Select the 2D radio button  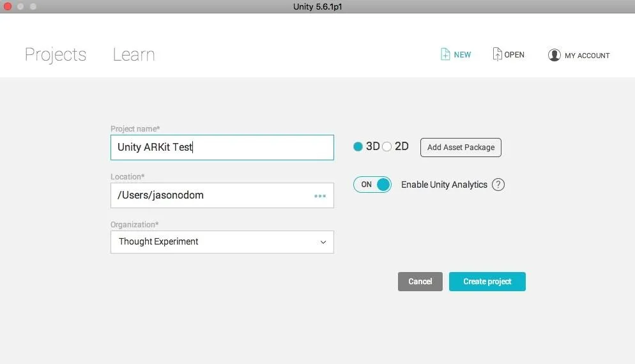[x=386, y=147]
